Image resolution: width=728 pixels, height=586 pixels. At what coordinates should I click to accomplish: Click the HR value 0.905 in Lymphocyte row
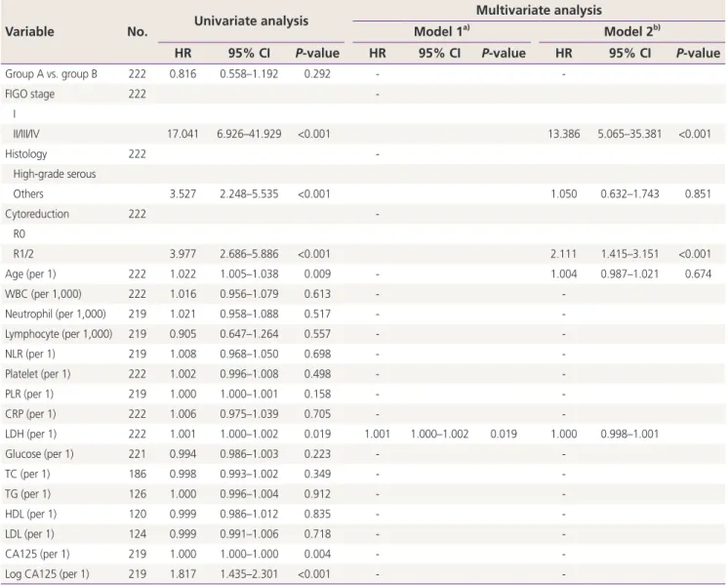(182, 334)
